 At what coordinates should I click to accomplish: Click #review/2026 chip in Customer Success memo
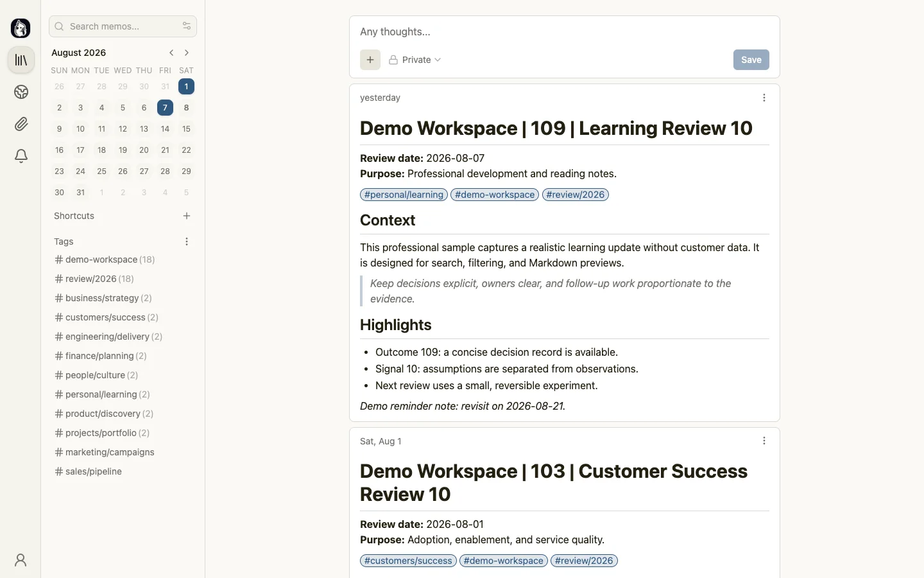tap(584, 561)
